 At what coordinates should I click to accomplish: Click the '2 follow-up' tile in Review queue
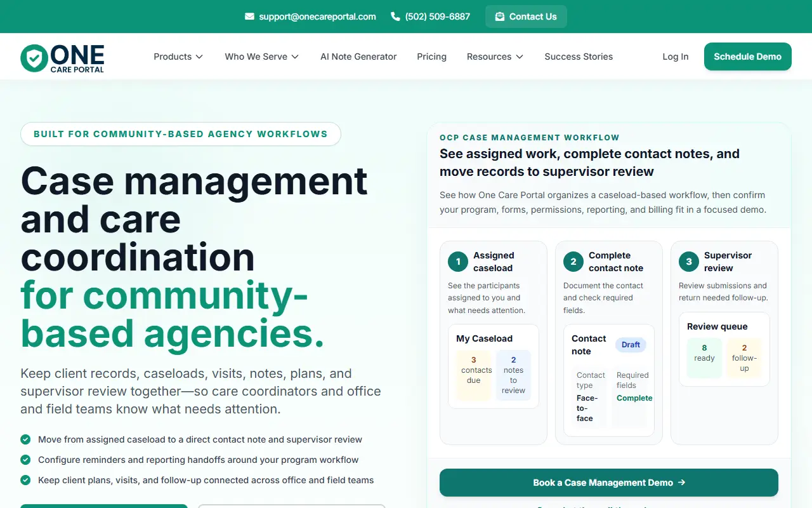pos(744,358)
